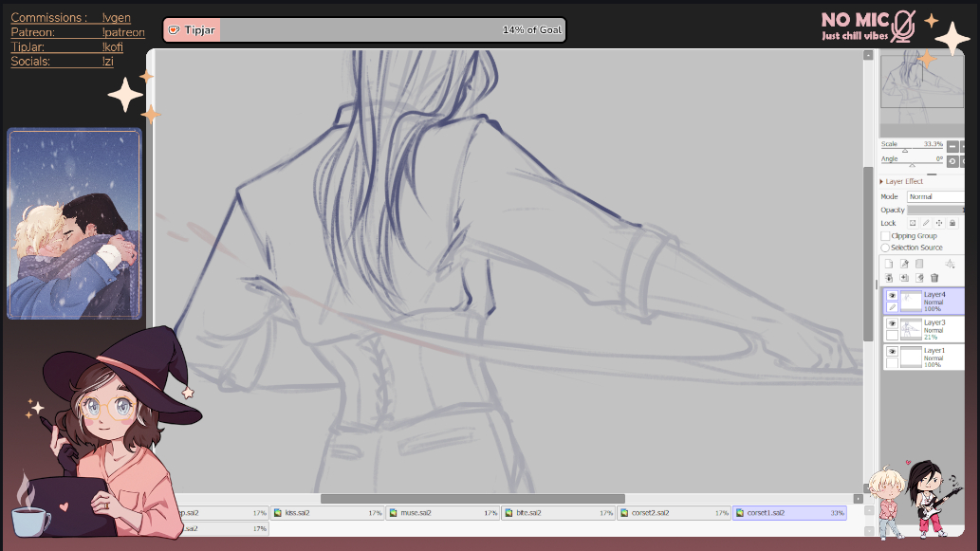Click the canvas horizontal scrollbar
Viewport: 980px width, 551px height.
(x=472, y=499)
